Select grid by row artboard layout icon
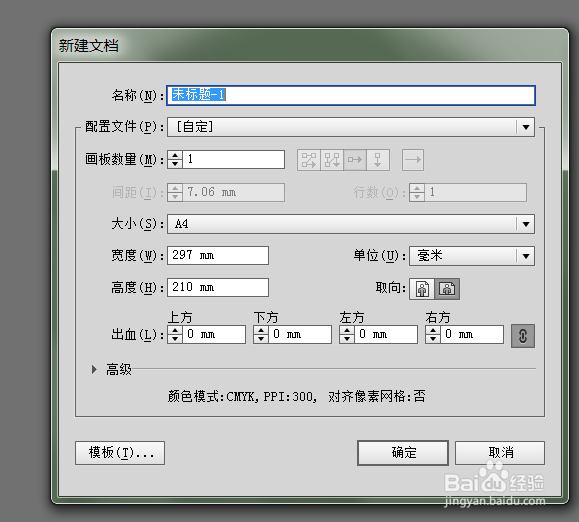 pos(309,160)
